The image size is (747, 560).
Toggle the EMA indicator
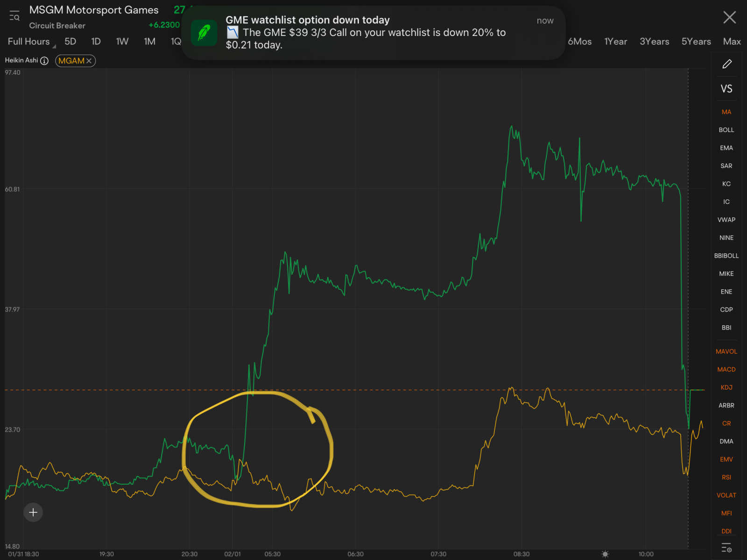(x=726, y=148)
